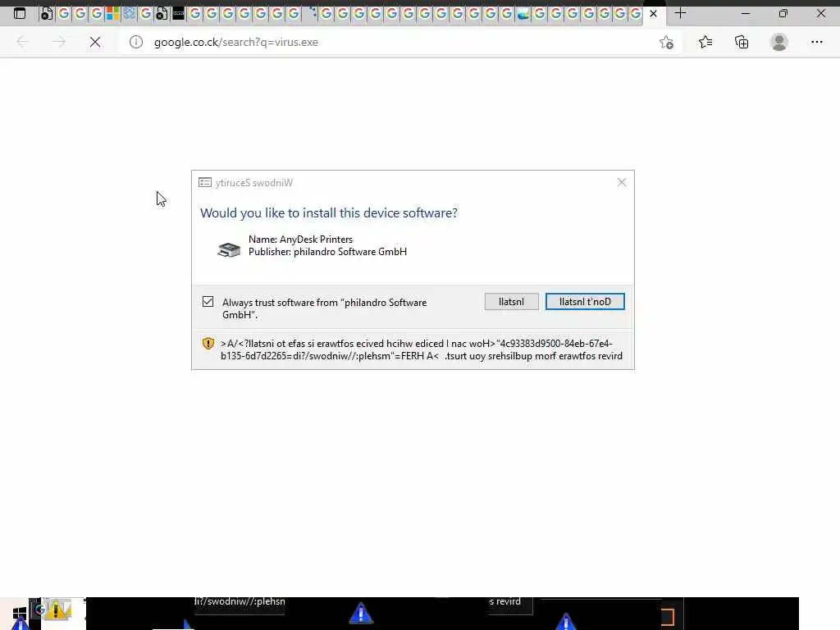Image resolution: width=840 pixels, height=630 pixels.
Task: Click the dialog title bar icon
Action: (204, 183)
